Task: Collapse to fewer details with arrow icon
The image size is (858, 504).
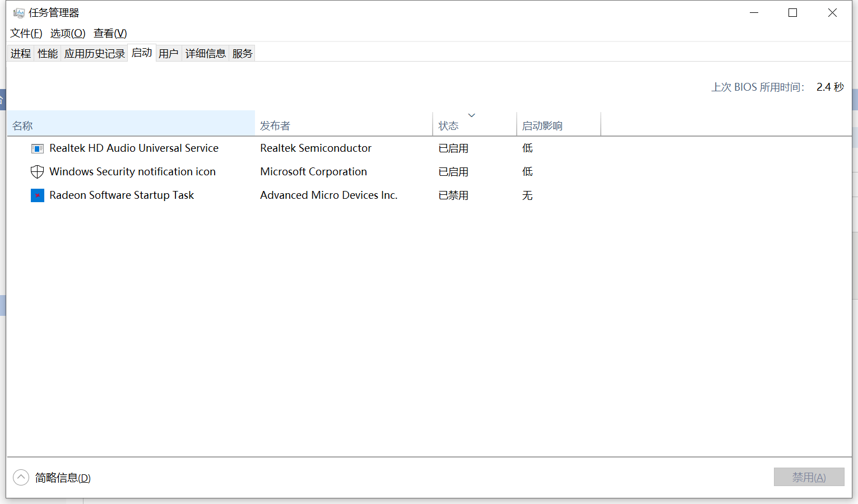Action: pyautogui.click(x=21, y=478)
